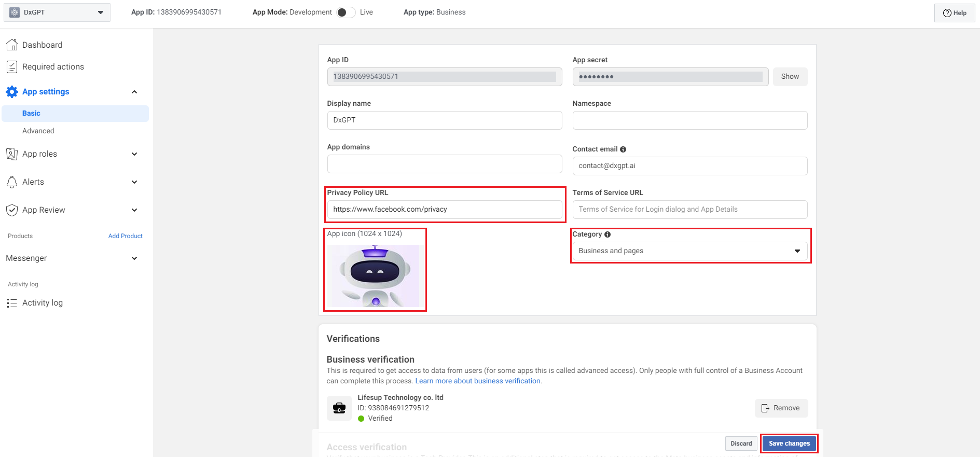980x457 pixels.
Task: Click the Save changes button
Action: coord(789,444)
